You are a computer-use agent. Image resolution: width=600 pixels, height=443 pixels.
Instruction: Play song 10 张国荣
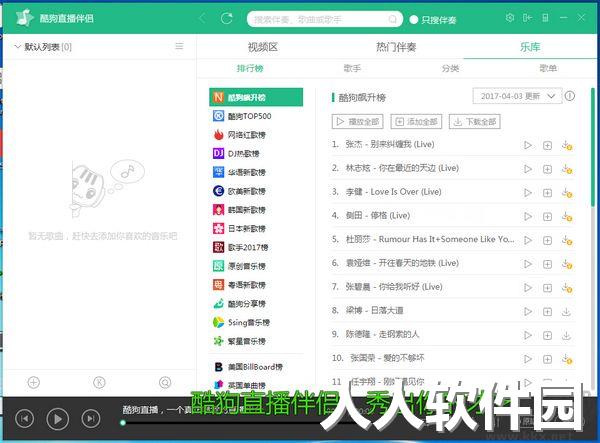tap(528, 359)
